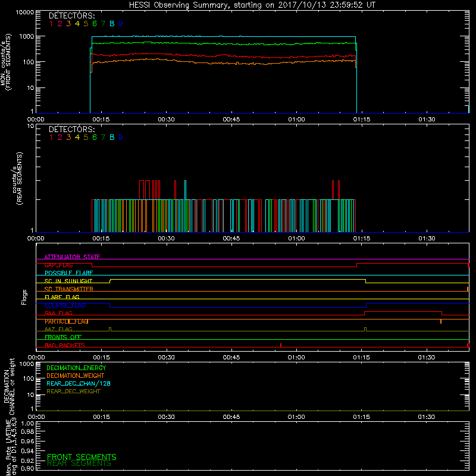Screen dimensions: 476x476
Task: Click the FRONTS_OFF flag label
Action: (63, 337)
